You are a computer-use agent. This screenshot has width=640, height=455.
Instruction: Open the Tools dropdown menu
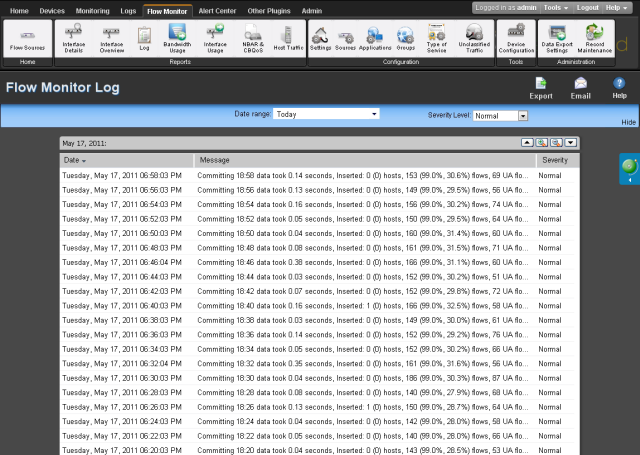point(557,7)
